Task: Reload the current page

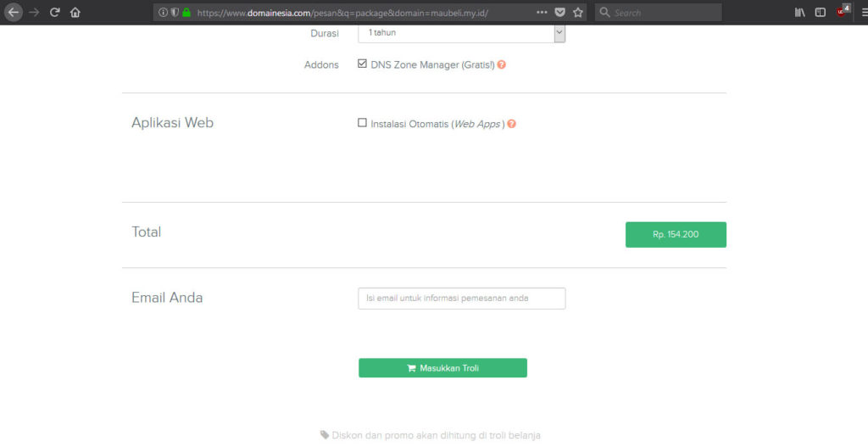Action: pos(54,12)
